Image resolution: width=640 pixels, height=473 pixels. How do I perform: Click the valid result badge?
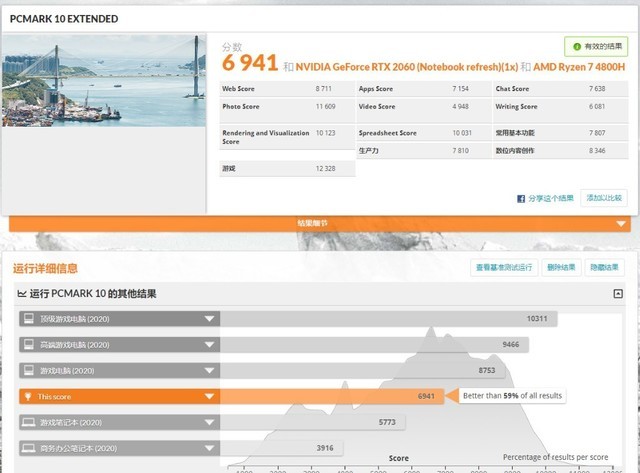[596, 47]
